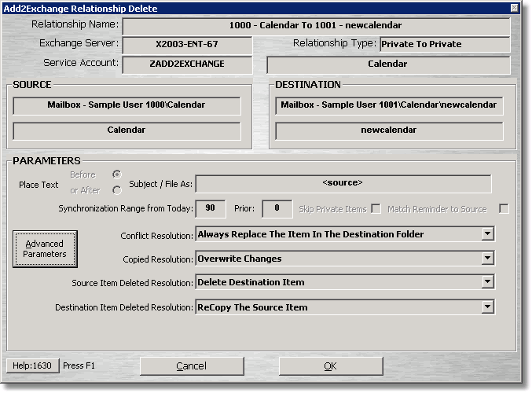The width and height of the screenshot is (532, 393).
Task: Click the Calendar folder type field under Relationship Type
Action: click(388, 64)
